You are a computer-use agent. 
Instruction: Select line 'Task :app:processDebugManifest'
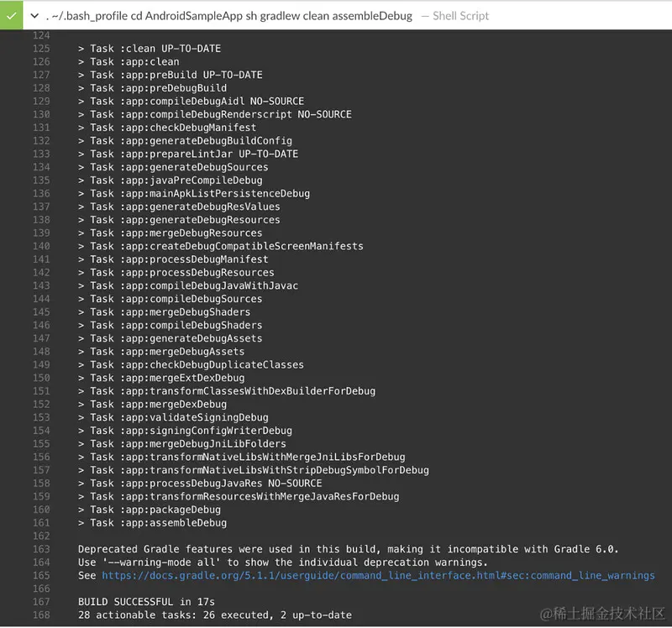pyautogui.click(x=173, y=259)
